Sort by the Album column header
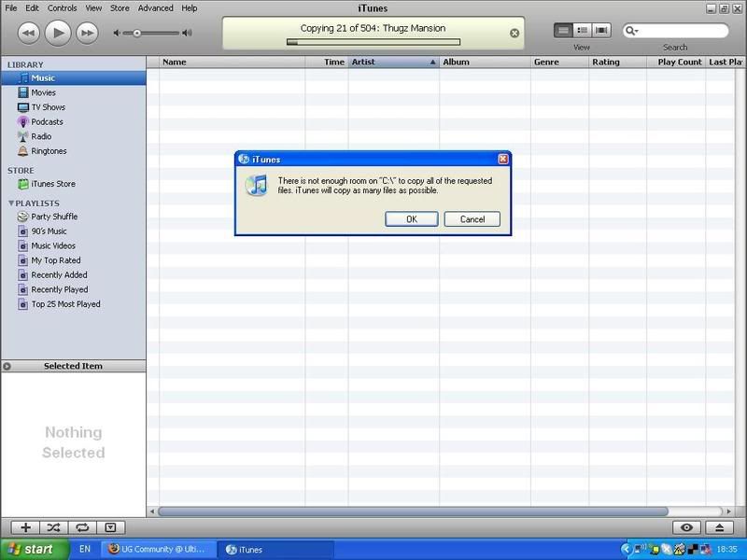The image size is (747, 560). pyautogui.click(x=485, y=62)
